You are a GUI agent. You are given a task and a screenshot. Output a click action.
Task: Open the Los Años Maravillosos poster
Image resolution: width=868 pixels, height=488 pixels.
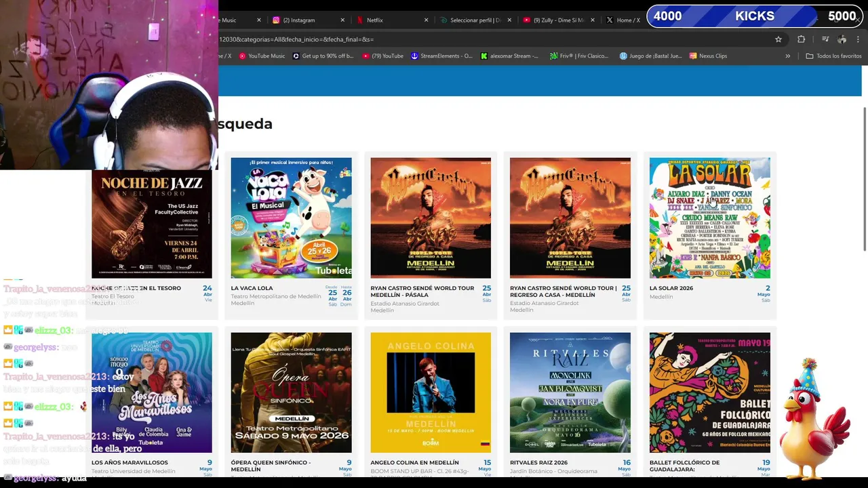click(x=152, y=392)
